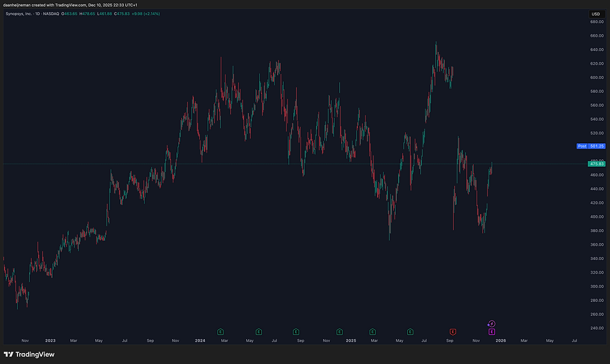This screenshot has height=364, width=610.
Task: Click the close value C475.83
Action: (x=122, y=14)
